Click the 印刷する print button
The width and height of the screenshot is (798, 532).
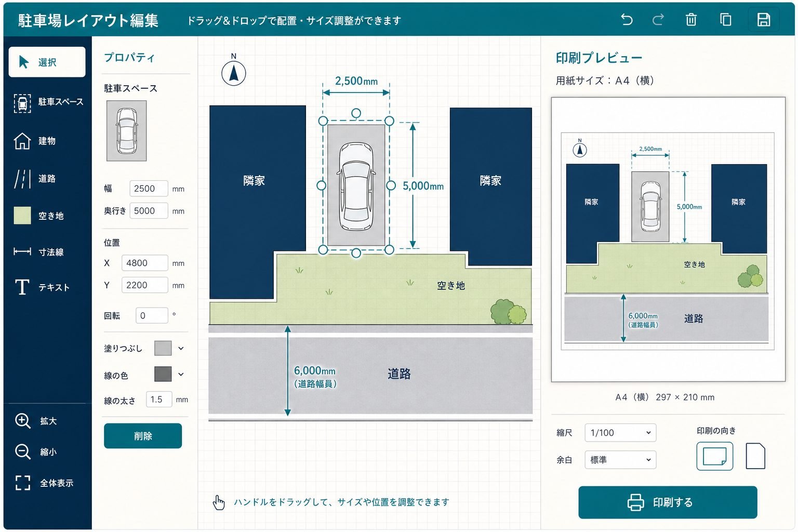668,502
